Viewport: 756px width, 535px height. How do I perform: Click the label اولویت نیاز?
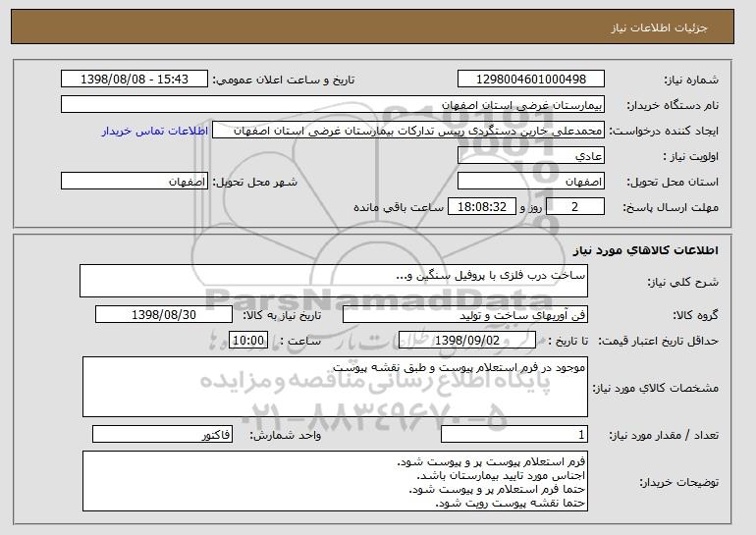pos(690,157)
